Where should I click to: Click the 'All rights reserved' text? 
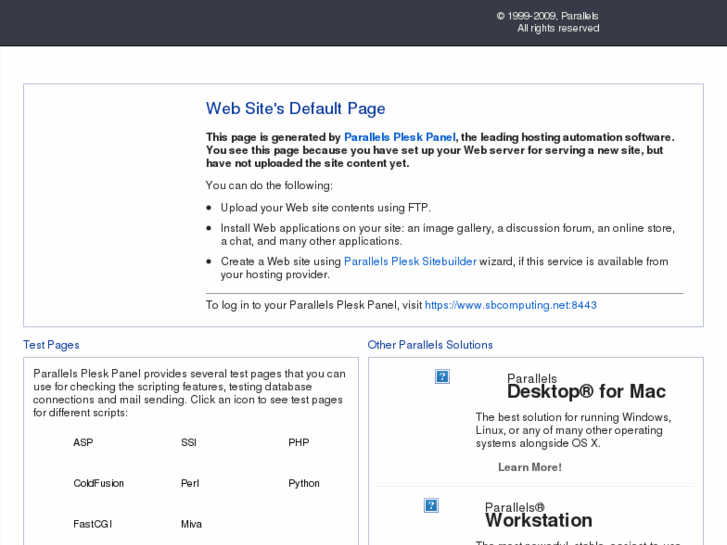click(558, 28)
